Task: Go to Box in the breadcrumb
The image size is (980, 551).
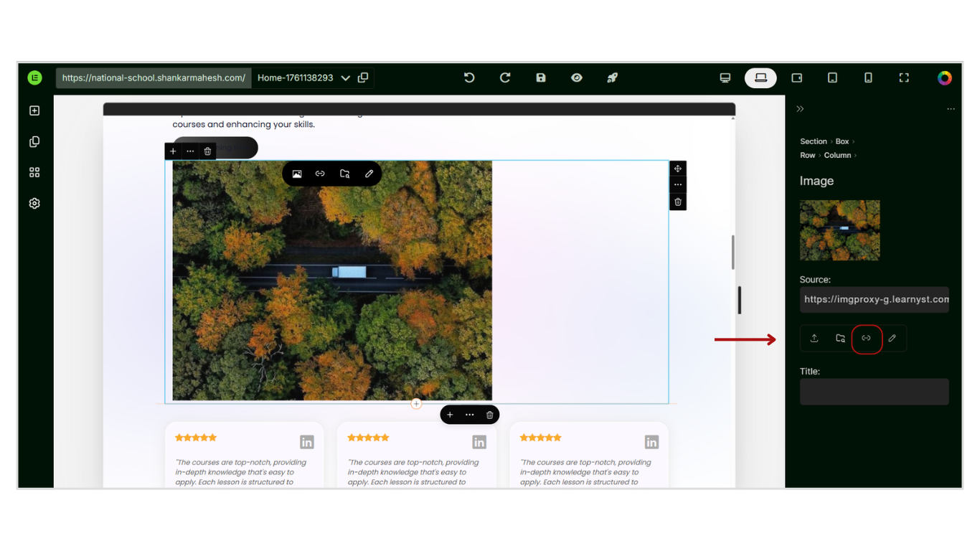Action: click(x=842, y=141)
